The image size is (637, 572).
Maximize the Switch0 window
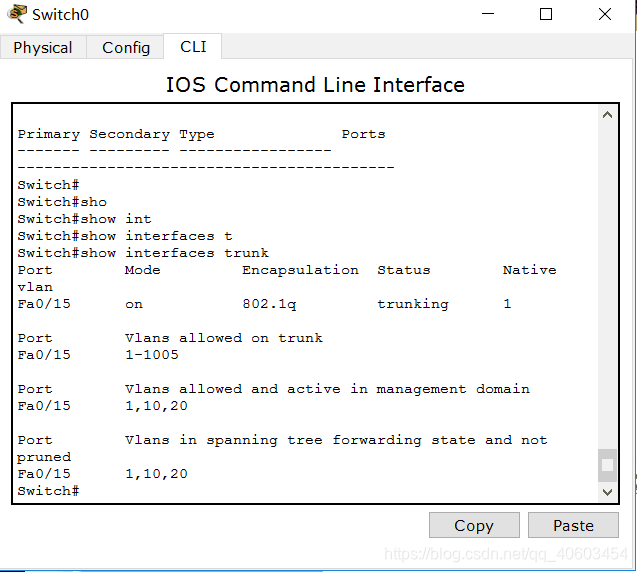point(546,14)
